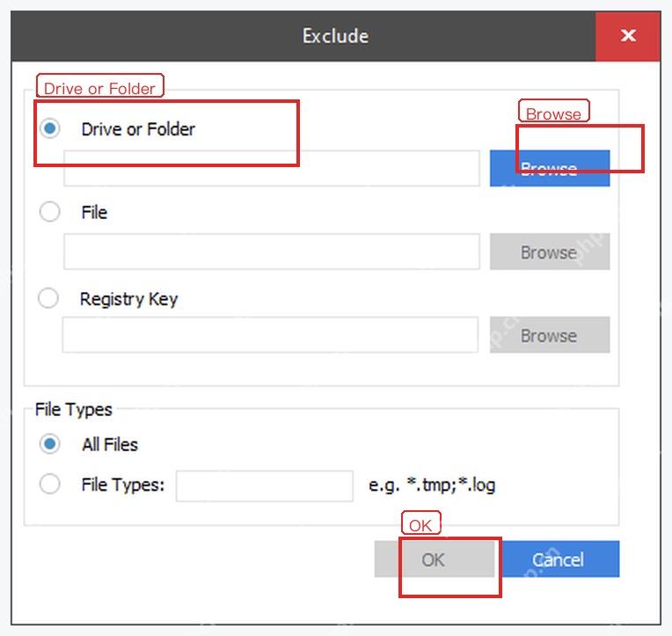672x636 pixels.
Task: Click the Drive or Folder path field
Action: pos(272,168)
